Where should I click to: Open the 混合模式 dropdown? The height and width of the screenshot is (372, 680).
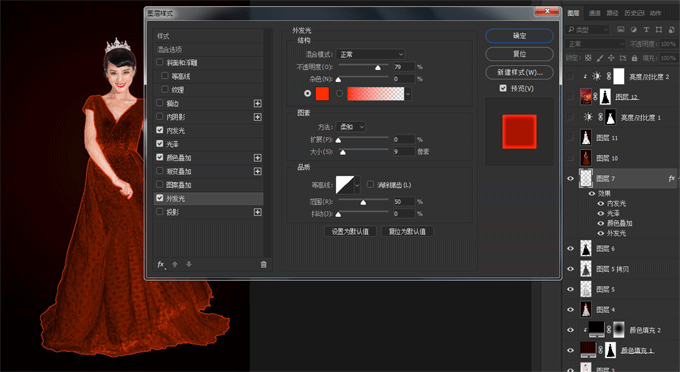pyautogui.click(x=370, y=54)
